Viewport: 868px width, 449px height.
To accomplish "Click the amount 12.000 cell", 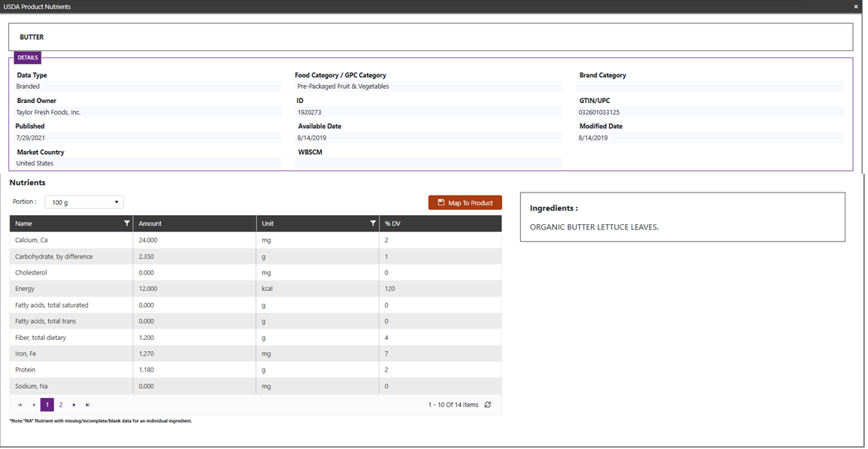I will (194, 290).
